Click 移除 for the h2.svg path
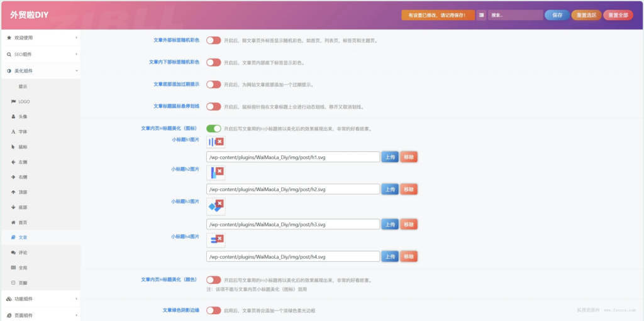644x321 pixels. (409, 189)
